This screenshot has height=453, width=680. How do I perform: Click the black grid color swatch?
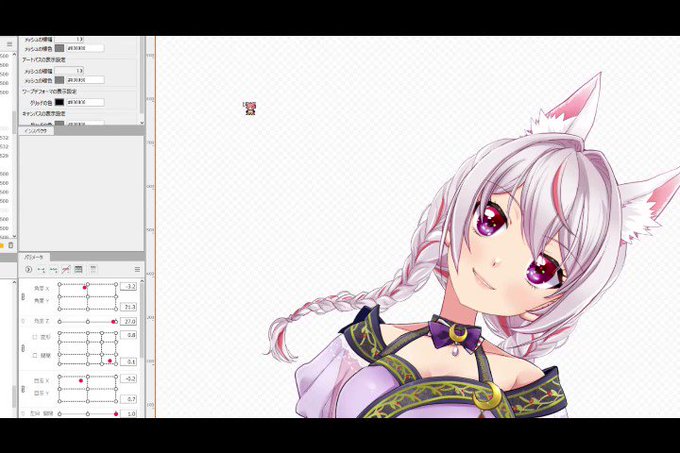[x=59, y=102]
